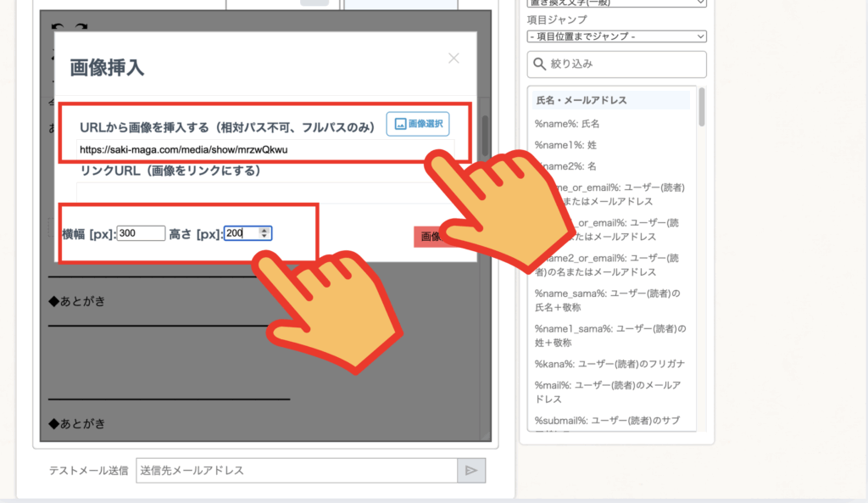
Task: Click the magnifier icon in 絞り込み filter
Action: pos(539,64)
